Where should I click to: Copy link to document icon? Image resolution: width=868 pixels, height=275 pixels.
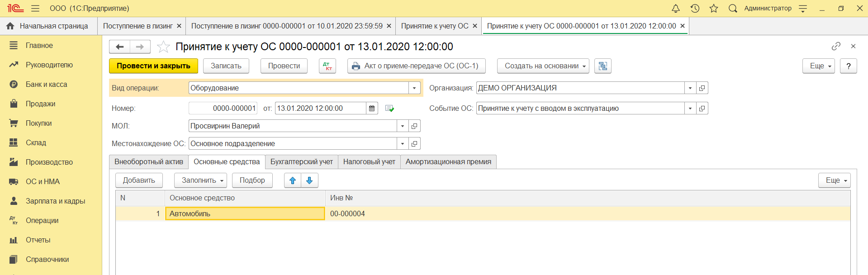[836, 46]
